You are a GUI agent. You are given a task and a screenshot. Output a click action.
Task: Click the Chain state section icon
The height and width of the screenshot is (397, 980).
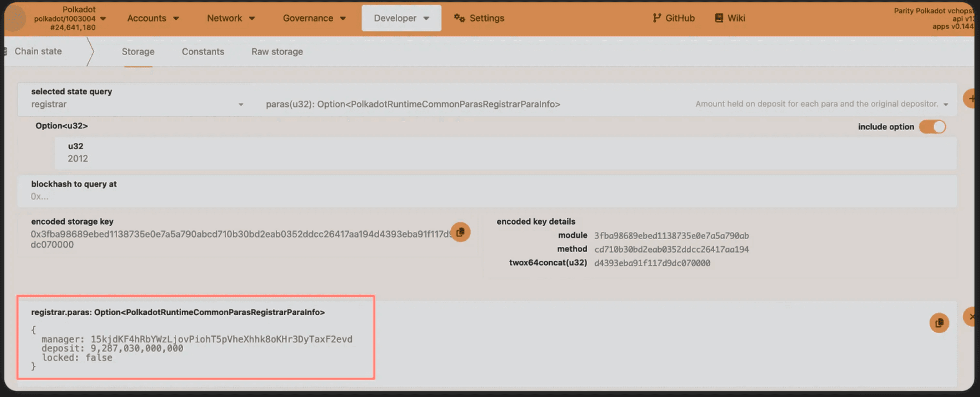point(5,51)
